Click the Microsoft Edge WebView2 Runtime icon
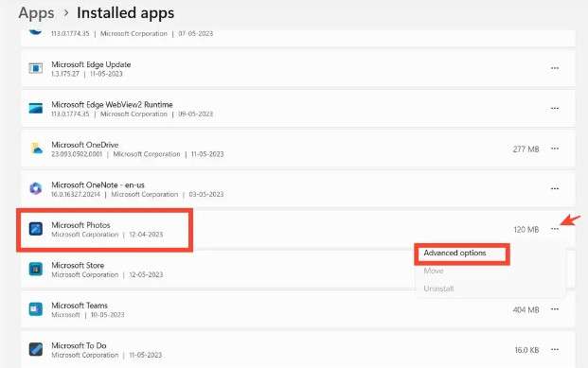Viewport: 588px width, 368px height. (x=36, y=108)
